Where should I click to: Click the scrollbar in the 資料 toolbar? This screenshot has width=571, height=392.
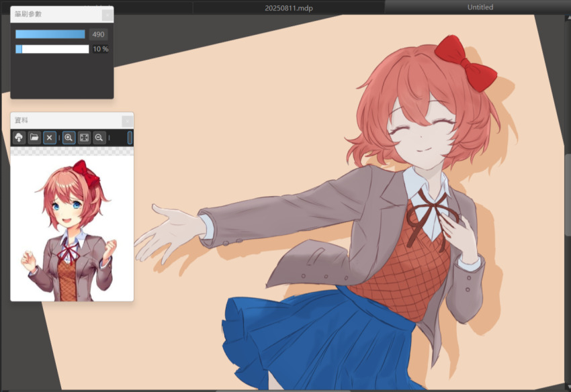(x=129, y=138)
